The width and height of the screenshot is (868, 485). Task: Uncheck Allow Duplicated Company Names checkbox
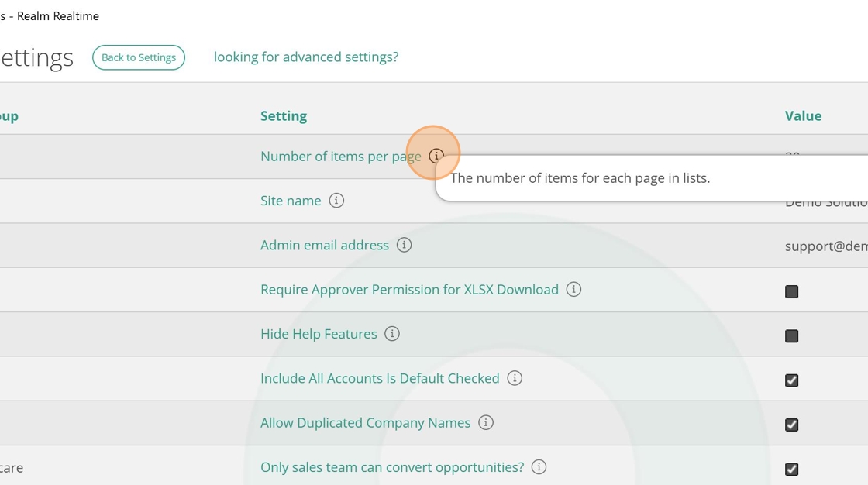coord(791,425)
